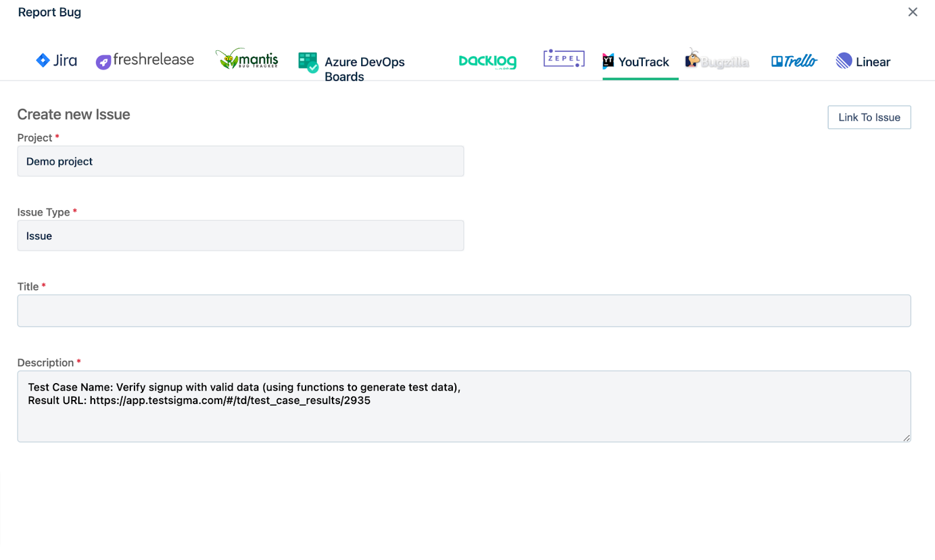
Task: Open the Mantis bug tracker tab
Action: (247, 59)
